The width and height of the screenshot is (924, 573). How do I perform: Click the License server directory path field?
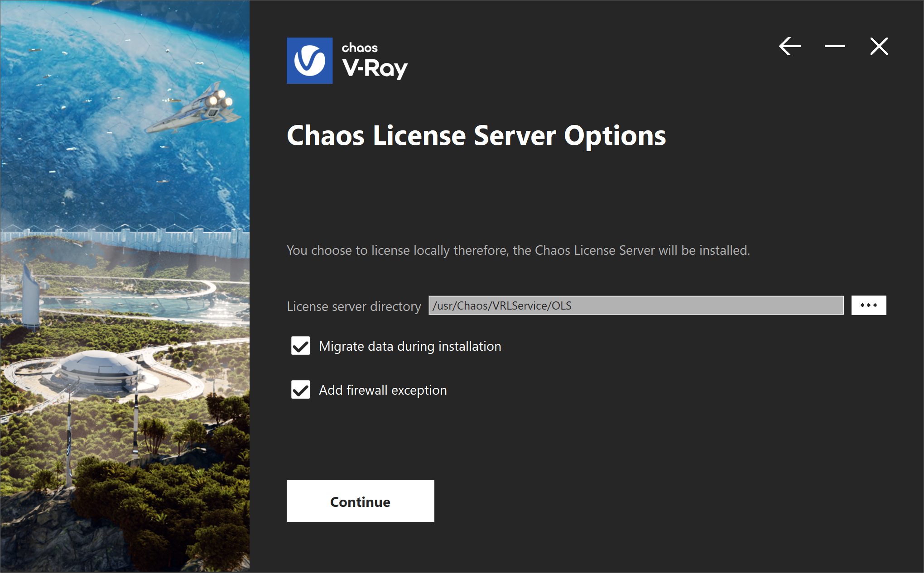click(636, 306)
